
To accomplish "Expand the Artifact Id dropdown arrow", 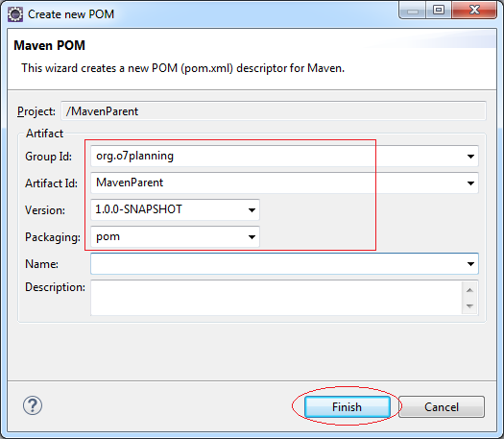I will 470,183.
